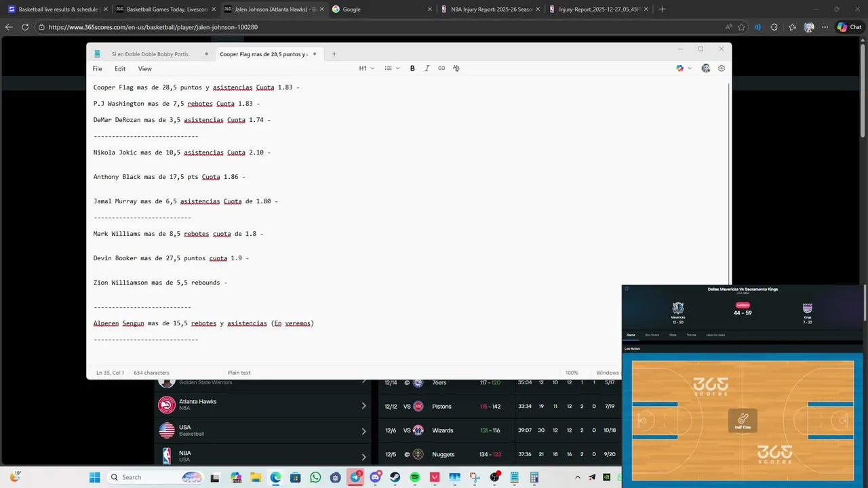Viewport: 868px width, 488px height.
Task: Toggle italic formatting in Notepad
Action: point(427,68)
